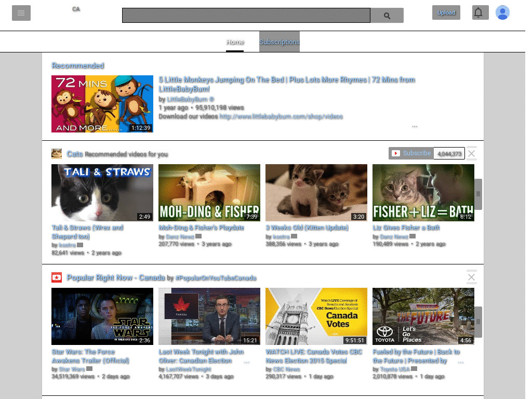This screenshot has width=532, height=399.
Task: Play Canada Votes CBC thumbnail
Action: tap(316, 316)
